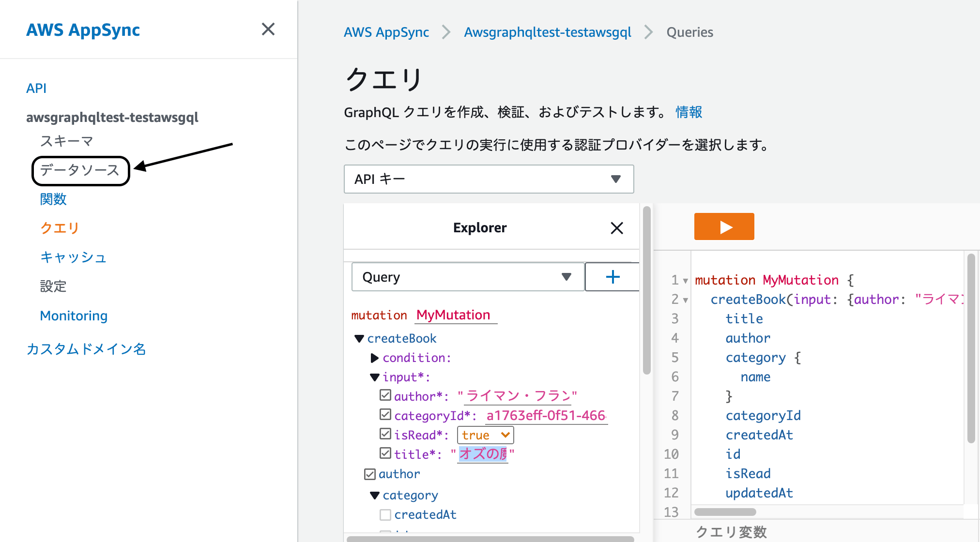The image size is (980, 542).
Task: Collapse the input argument node
Action: point(374,377)
